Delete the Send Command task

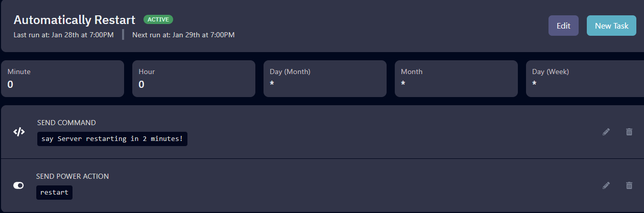pos(629,132)
